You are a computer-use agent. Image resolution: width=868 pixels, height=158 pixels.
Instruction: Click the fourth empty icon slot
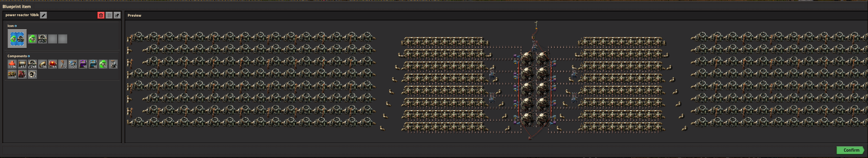(x=63, y=39)
